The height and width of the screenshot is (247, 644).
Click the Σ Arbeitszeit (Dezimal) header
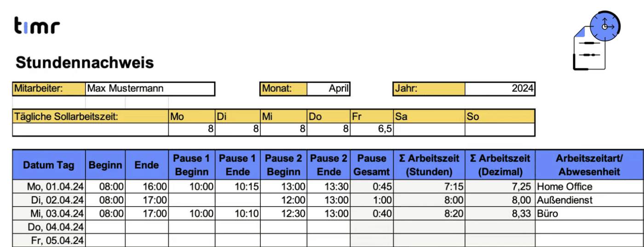(x=500, y=165)
